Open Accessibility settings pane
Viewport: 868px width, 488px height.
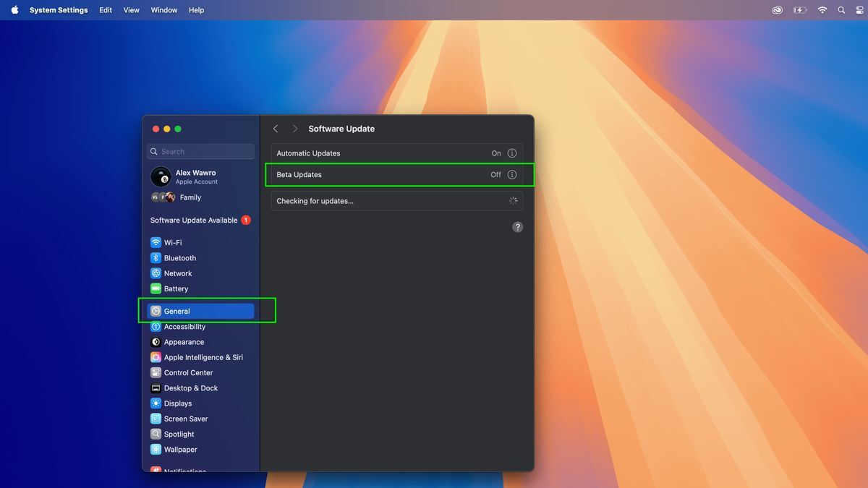point(184,327)
